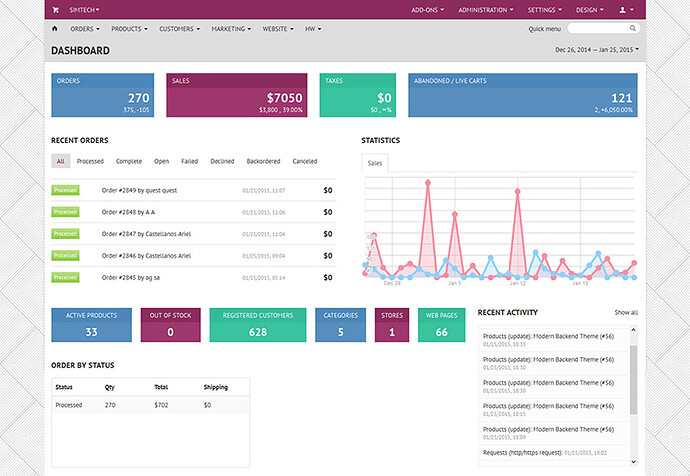Open Order #2847 by Castellanos Ariel
The height and width of the screenshot is (476, 690).
click(x=146, y=234)
